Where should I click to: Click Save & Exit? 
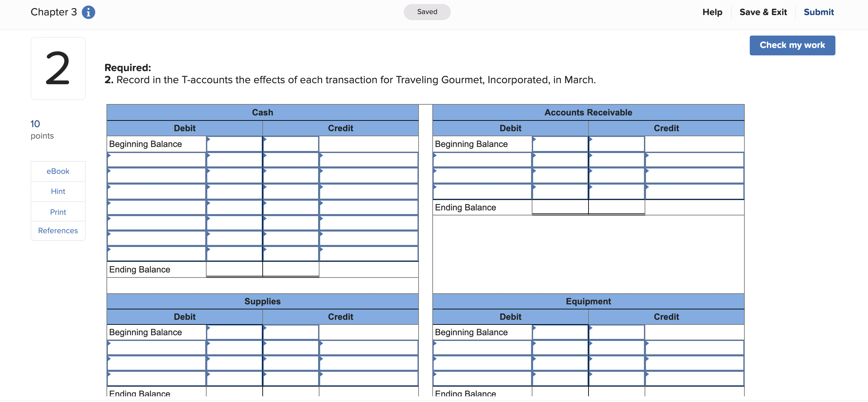point(763,12)
